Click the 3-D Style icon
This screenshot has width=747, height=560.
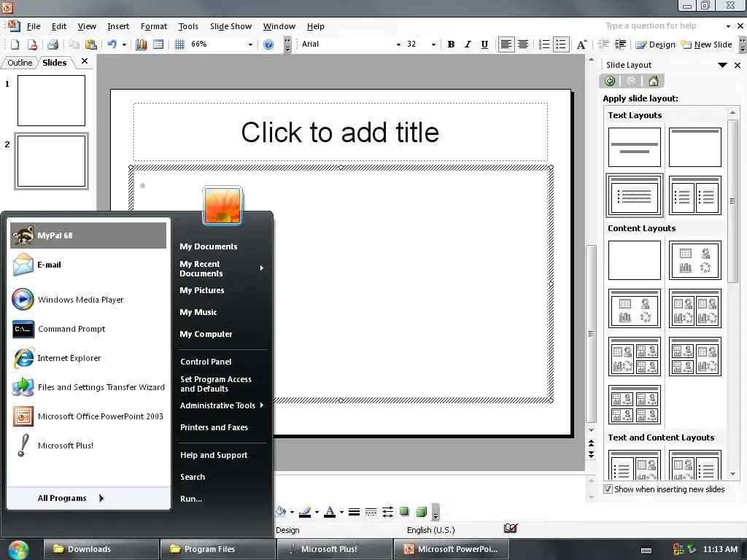(421, 512)
